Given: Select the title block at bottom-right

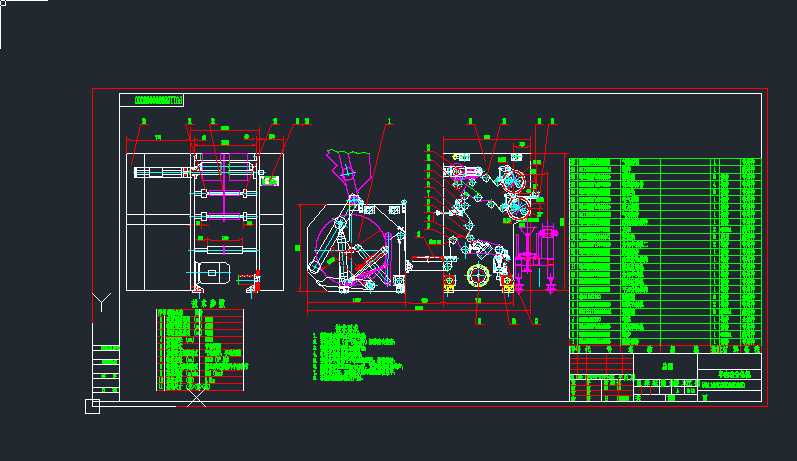Looking at the screenshot, I should (665, 377).
